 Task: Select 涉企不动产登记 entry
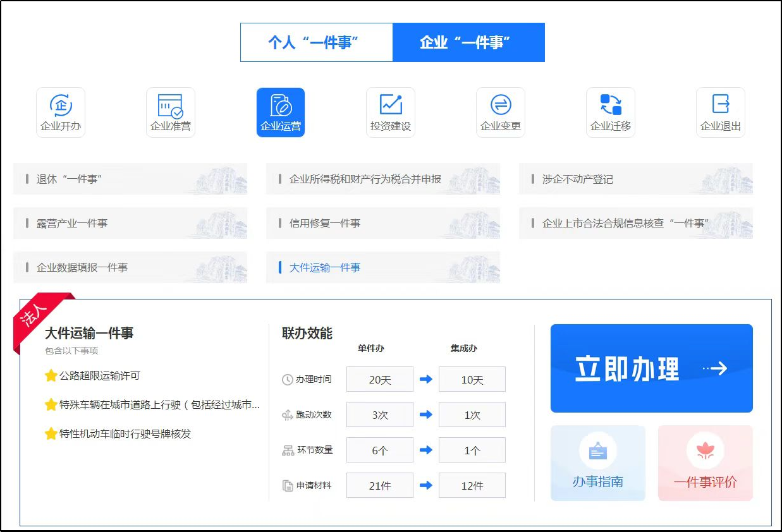636,179
